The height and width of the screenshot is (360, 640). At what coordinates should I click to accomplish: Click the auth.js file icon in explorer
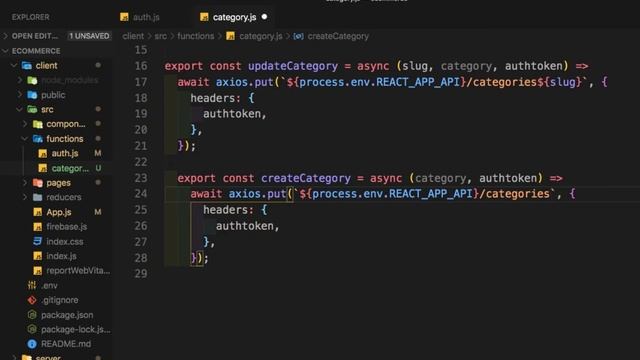[42, 153]
